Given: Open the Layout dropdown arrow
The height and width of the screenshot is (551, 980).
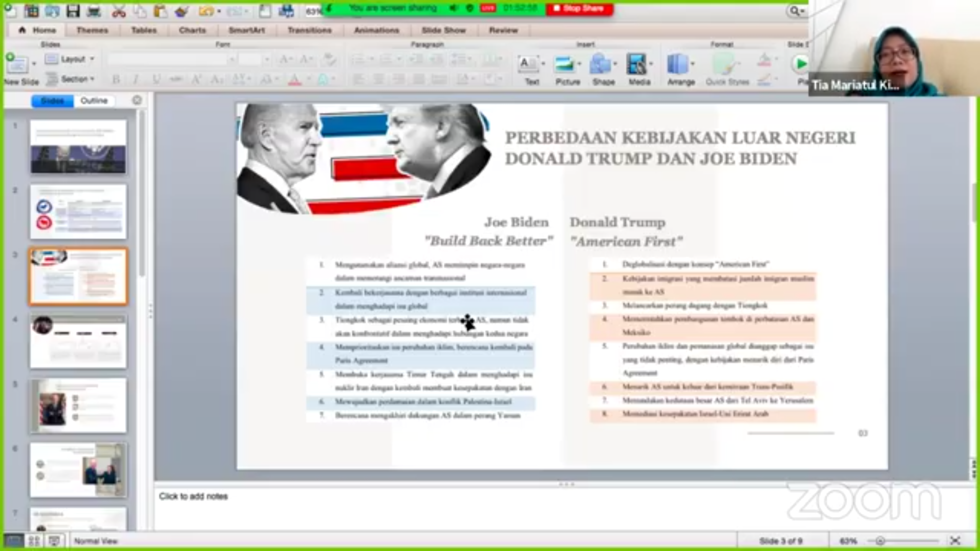Looking at the screenshot, I should [x=92, y=59].
